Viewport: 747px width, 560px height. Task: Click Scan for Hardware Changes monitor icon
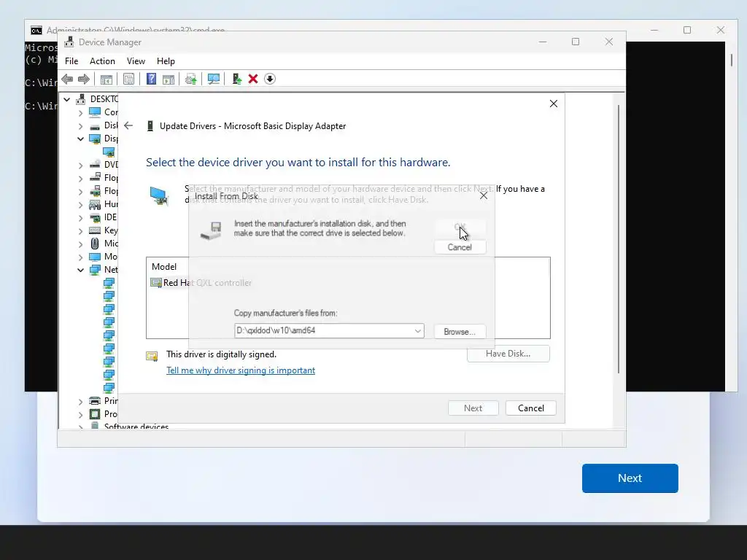[x=214, y=79]
